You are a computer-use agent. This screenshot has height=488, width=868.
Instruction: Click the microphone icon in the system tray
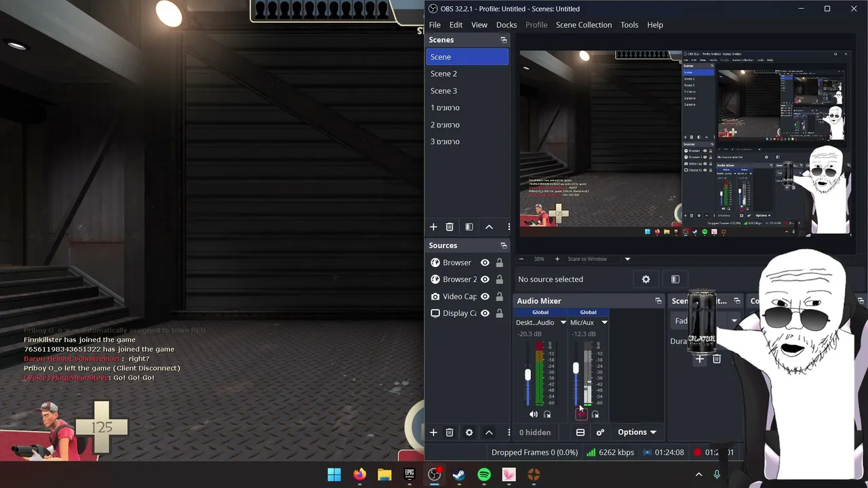click(x=717, y=475)
